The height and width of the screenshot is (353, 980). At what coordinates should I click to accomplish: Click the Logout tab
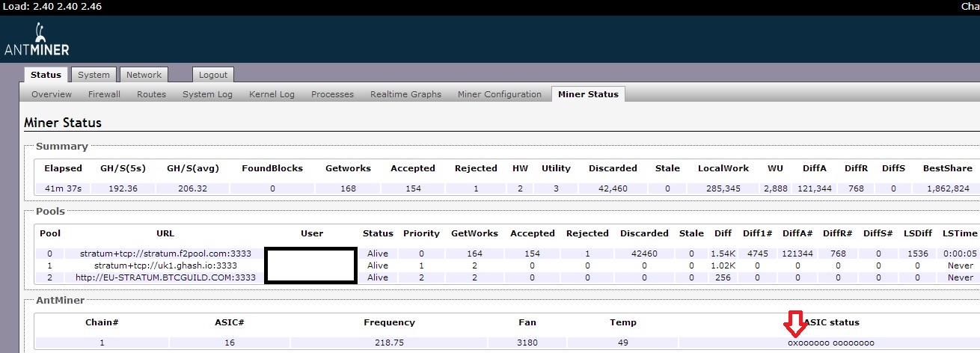[x=213, y=75]
